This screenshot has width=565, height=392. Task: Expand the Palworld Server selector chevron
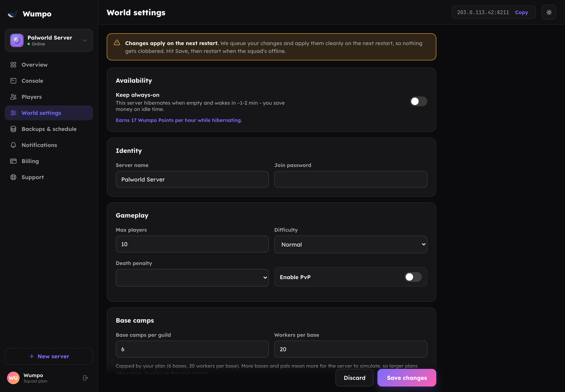coord(85,40)
